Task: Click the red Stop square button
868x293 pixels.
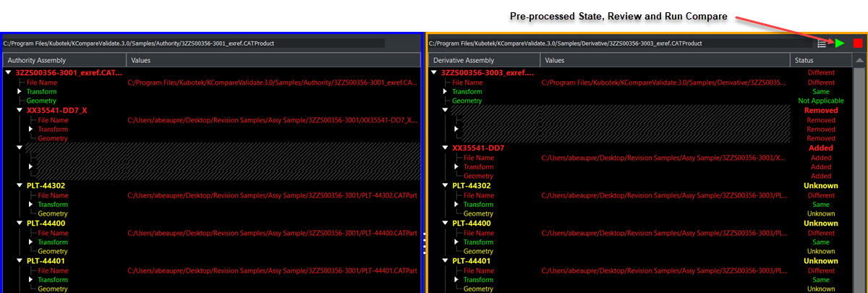Action: pyautogui.click(x=858, y=43)
